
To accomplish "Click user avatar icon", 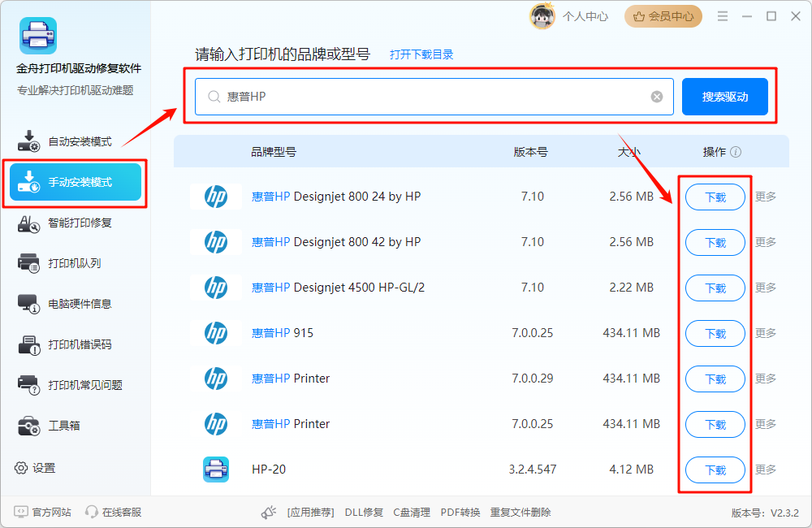I will [x=542, y=16].
